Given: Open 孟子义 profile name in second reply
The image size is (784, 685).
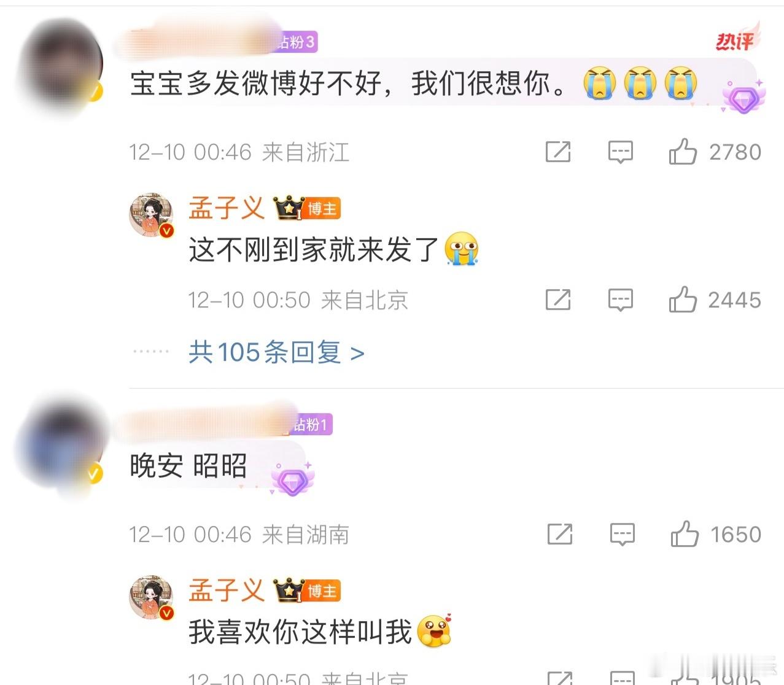Looking at the screenshot, I should (x=227, y=590).
